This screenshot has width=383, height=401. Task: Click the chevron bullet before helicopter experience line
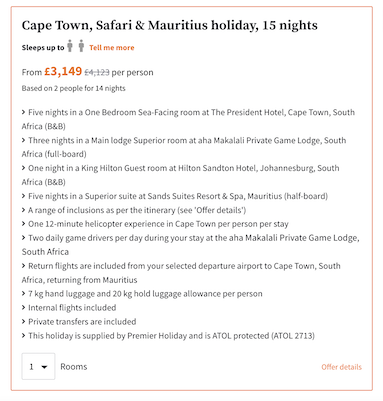pyautogui.click(x=24, y=224)
